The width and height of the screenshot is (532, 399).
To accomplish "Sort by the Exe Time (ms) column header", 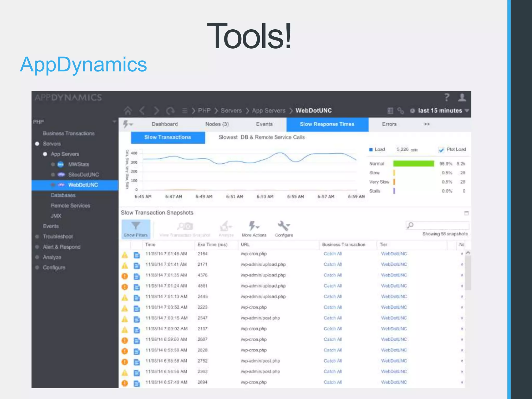I will coord(212,244).
